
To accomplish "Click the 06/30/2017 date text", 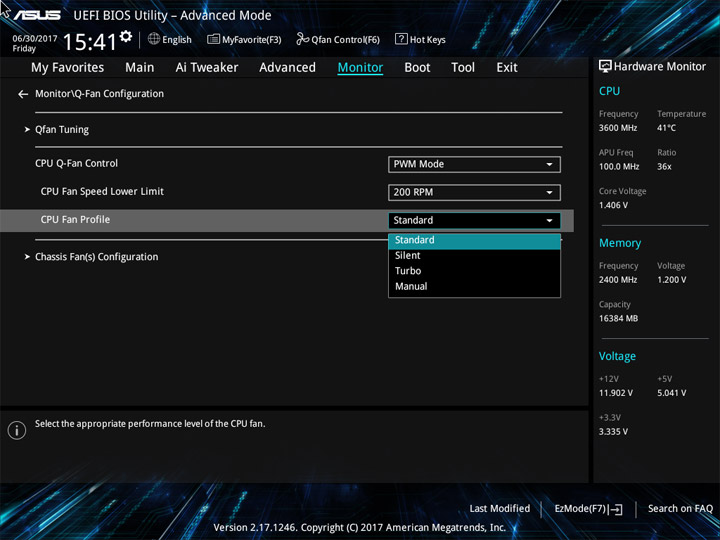I will click(x=35, y=39).
